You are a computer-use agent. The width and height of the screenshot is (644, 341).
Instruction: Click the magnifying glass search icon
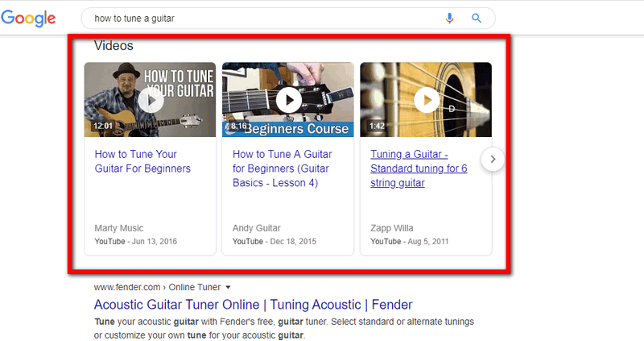(477, 18)
